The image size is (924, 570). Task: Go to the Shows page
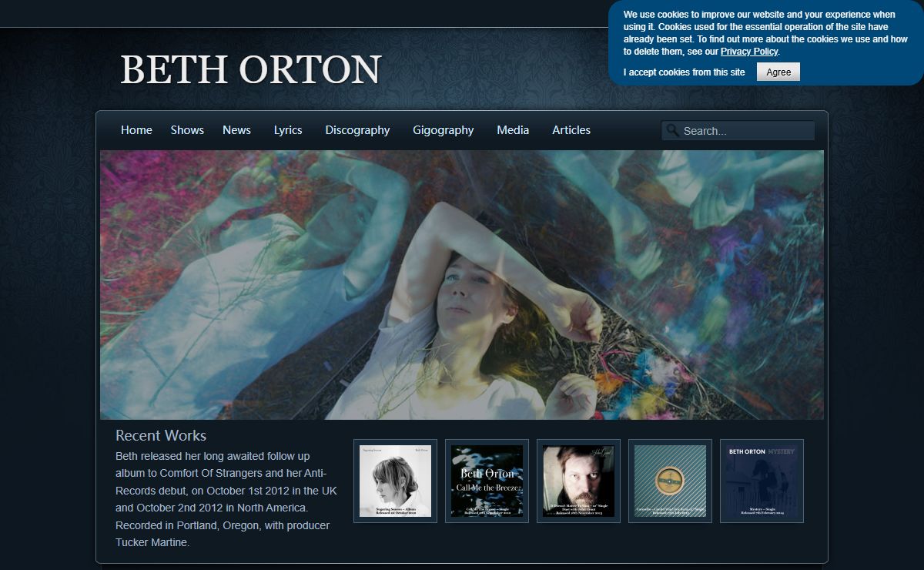(x=187, y=130)
